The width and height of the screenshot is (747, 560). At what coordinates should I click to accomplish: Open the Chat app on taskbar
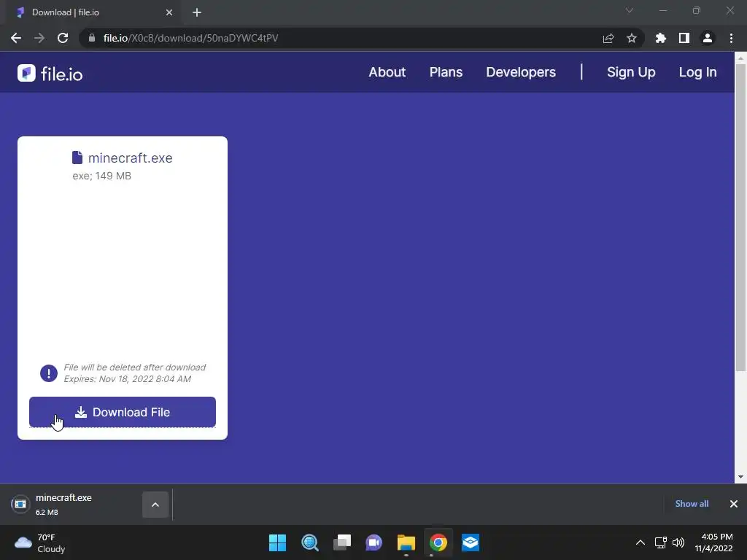point(374,542)
